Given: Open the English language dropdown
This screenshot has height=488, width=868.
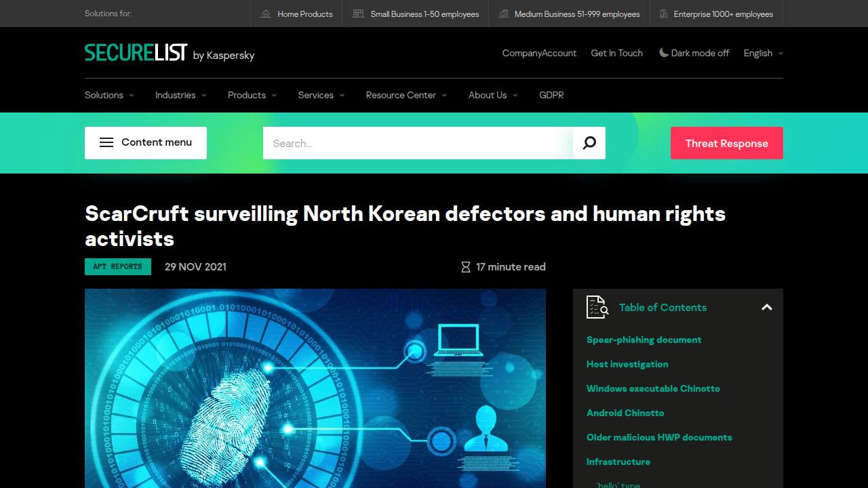Looking at the screenshot, I should (x=763, y=53).
